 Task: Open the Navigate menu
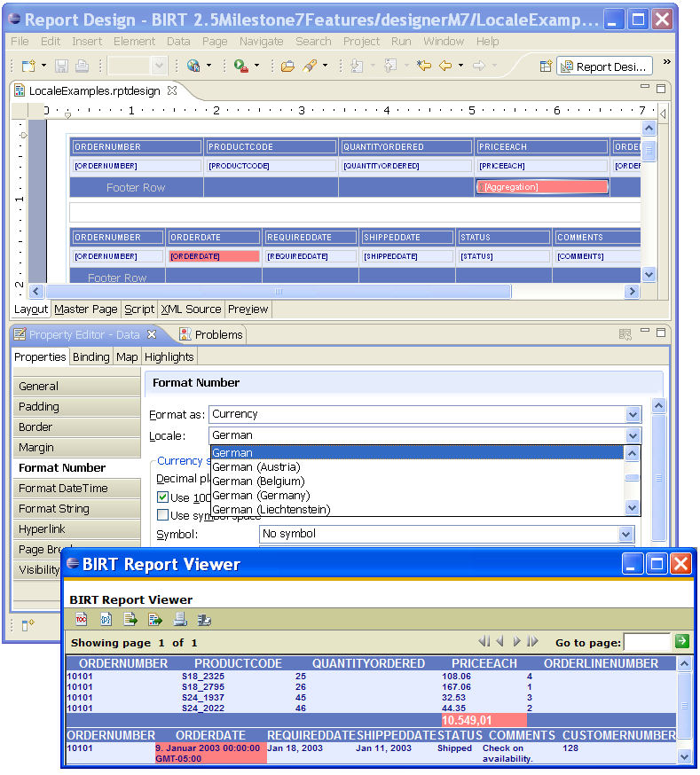(261, 41)
